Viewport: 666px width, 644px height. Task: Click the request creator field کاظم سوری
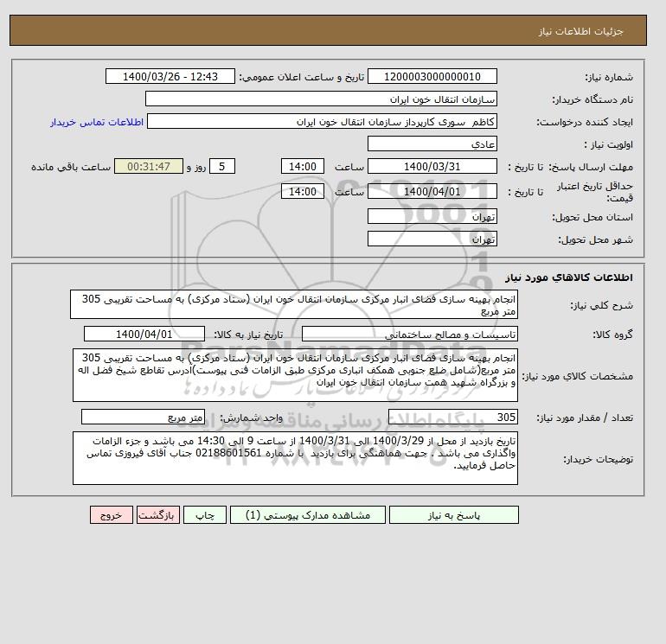[322, 121]
